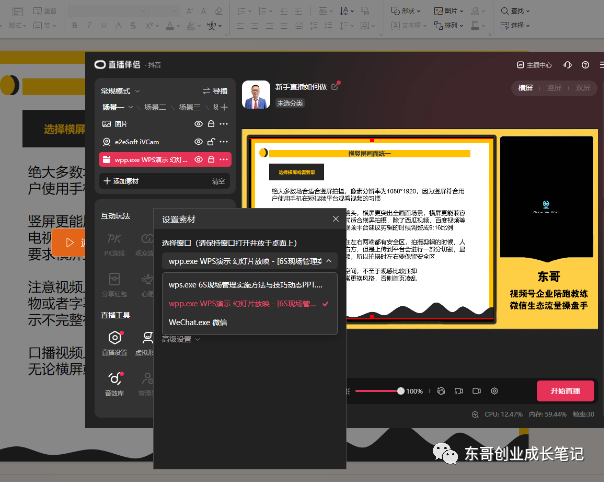The height and width of the screenshot is (482, 604).
Task: Adjust the 100% volume slider knob
Action: coord(401,391)
